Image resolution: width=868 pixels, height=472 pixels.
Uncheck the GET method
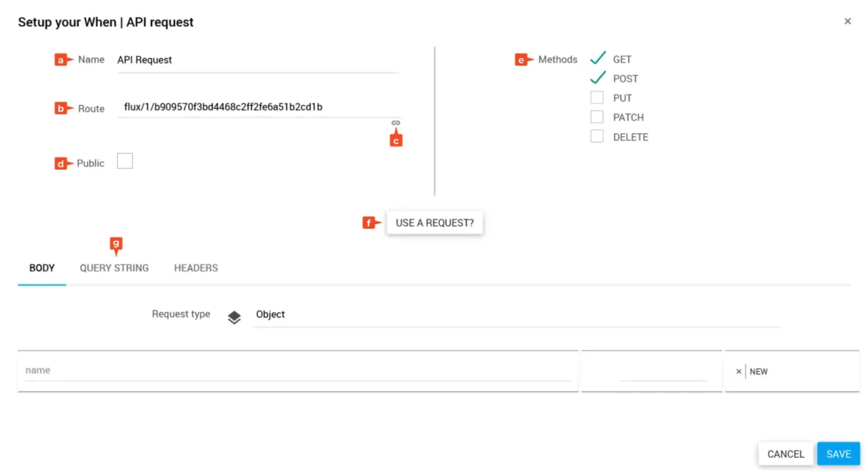coord(598,59)
